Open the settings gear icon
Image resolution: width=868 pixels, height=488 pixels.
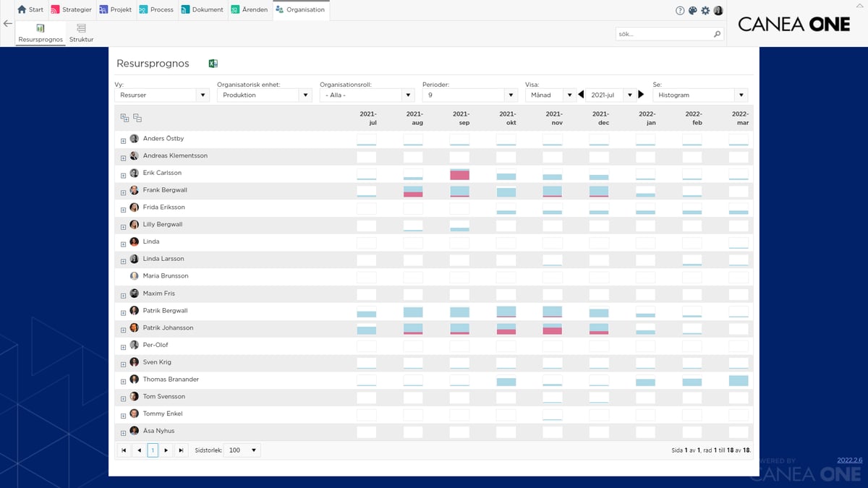pos(705,11)
